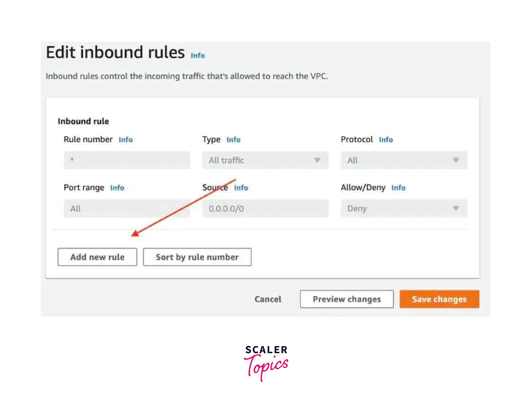Image resolution: width=532 pixels, height=412 pixels.
Task: Open the Info link next to Source
Action: 241,188
